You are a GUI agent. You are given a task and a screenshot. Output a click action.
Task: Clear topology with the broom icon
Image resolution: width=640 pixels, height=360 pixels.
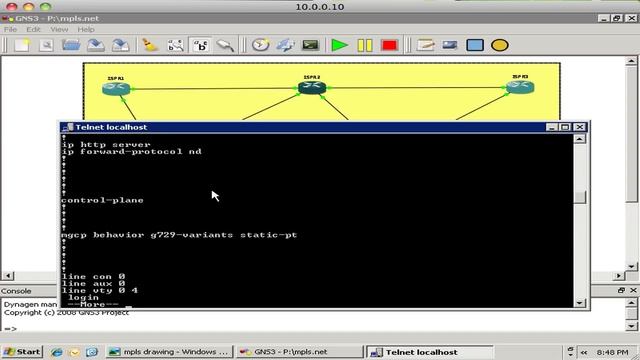[x=149, y=45]
